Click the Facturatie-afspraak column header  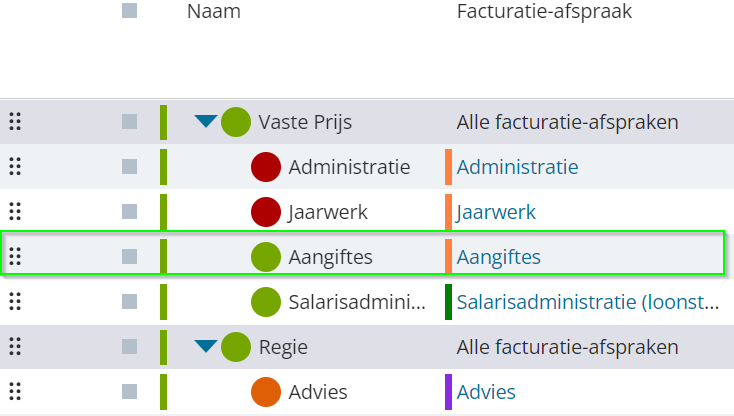[544, 11]
